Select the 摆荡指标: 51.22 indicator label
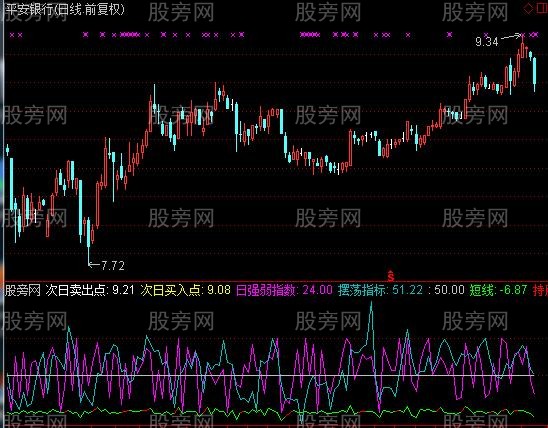The width and height of the screenshot is (548, 428). (x=380, y=290)
